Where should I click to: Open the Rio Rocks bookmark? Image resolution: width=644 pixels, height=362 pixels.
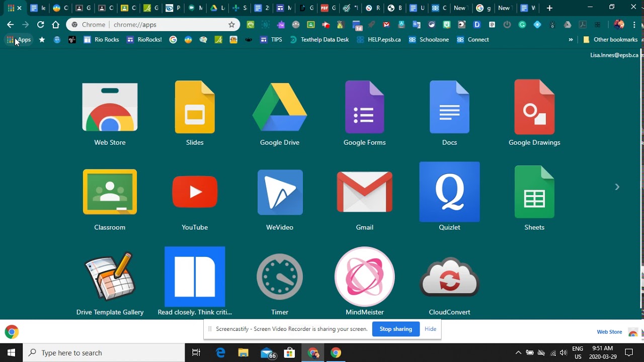point(101,40)
